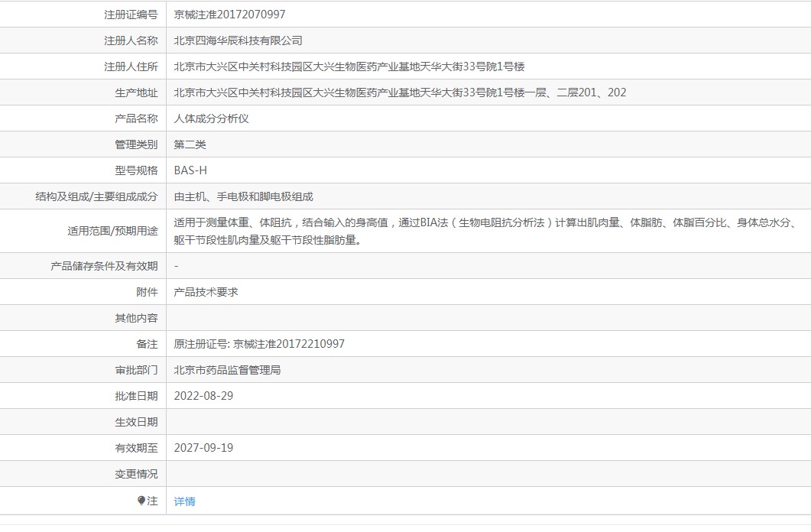Click the 管理类别 field label
Screen dimensions: 811x532
tap(136, 144)
